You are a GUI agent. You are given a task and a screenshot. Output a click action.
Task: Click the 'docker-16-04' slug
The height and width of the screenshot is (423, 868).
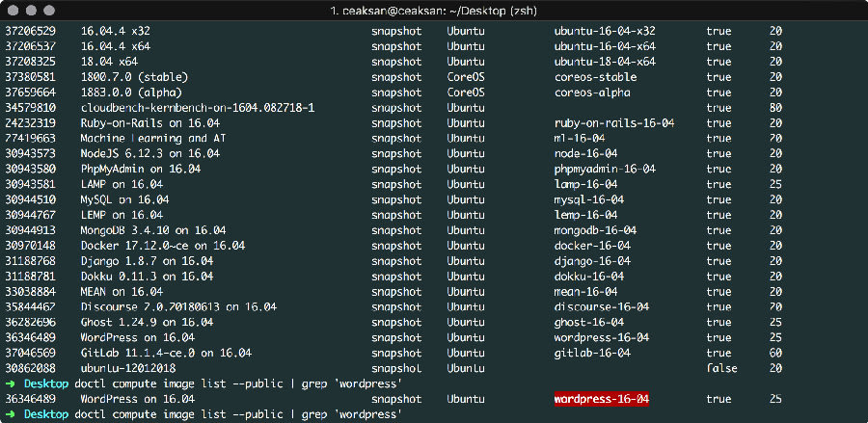(592, 246)
